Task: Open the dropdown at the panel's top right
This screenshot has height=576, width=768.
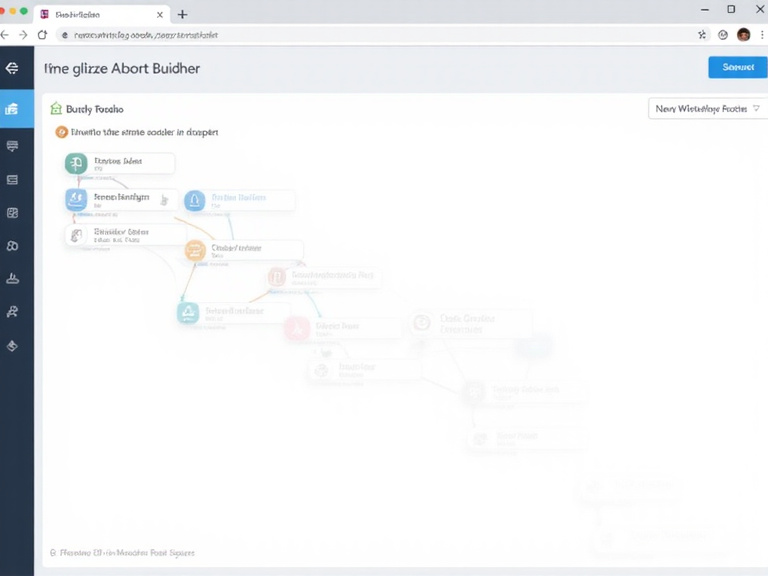Action: click(707, 109)
